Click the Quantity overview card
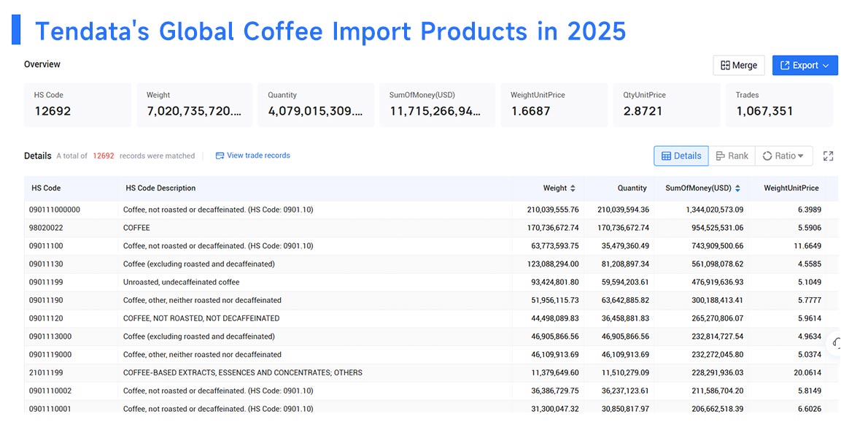The height and width of the screenshot is (430, 868). tap(316, 104)
